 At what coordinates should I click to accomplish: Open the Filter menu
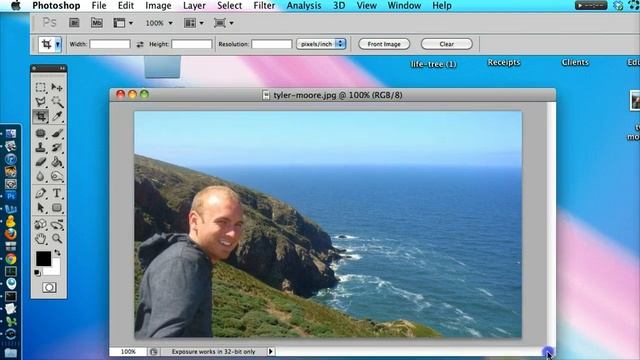[264, 6]
